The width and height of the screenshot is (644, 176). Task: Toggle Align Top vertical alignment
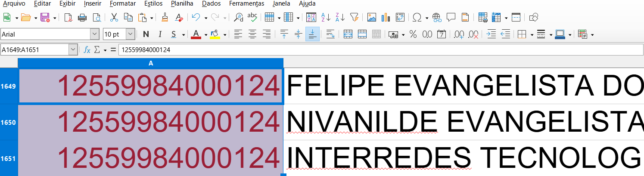[284, 34]
